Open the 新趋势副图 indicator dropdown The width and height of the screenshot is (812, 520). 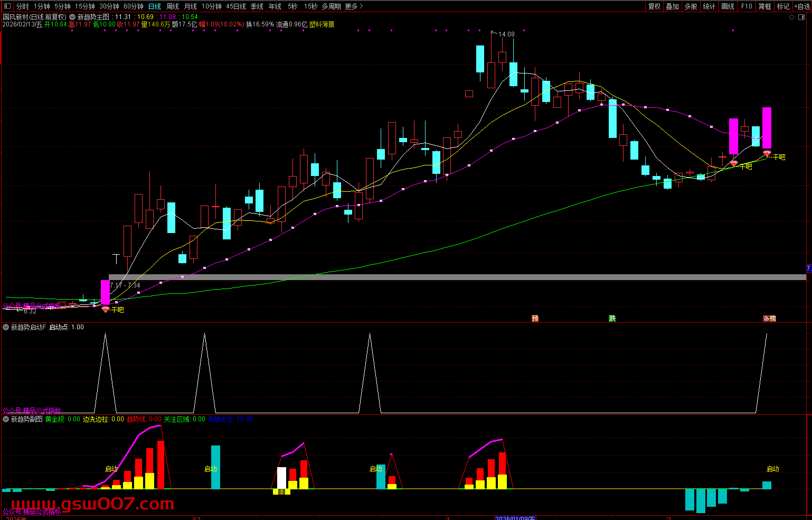[6, 419]
